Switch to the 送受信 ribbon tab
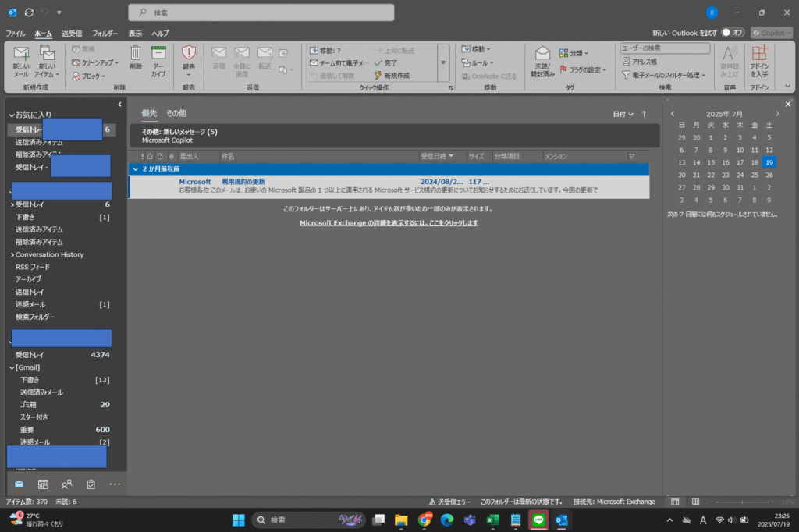 coord(71,34)
